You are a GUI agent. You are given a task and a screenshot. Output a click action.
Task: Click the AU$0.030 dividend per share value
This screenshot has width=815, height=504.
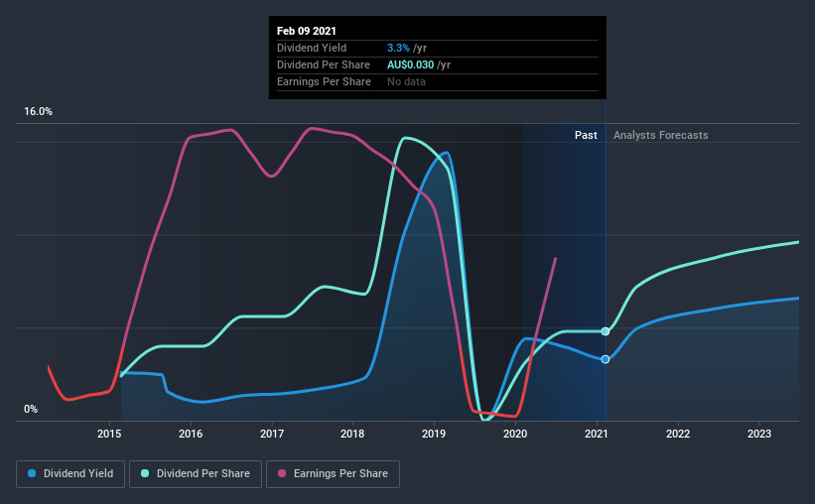coord(410,64)
